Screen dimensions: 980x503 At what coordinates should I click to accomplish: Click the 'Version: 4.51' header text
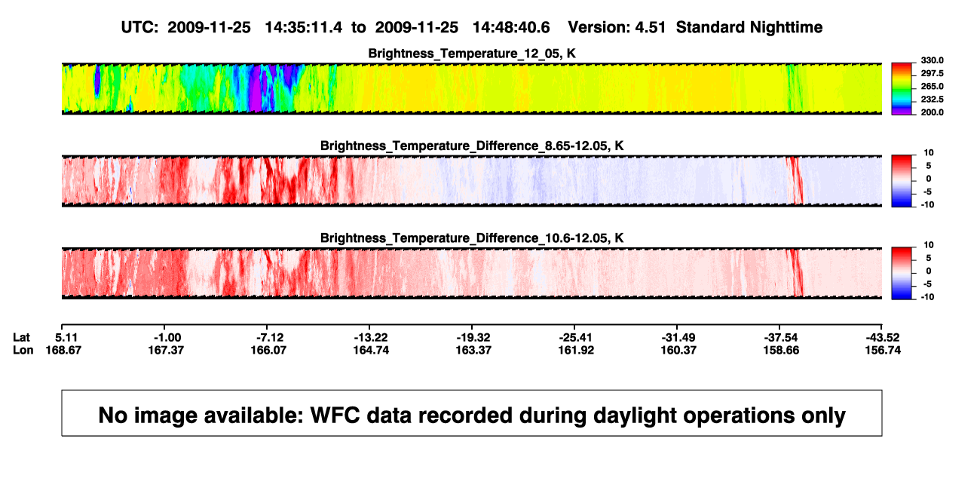(617, 27)
